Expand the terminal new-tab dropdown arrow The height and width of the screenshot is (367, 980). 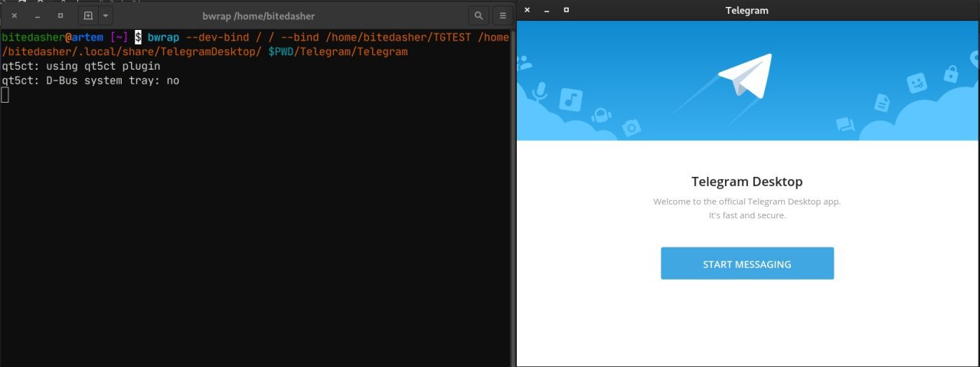tap(106, 15)
